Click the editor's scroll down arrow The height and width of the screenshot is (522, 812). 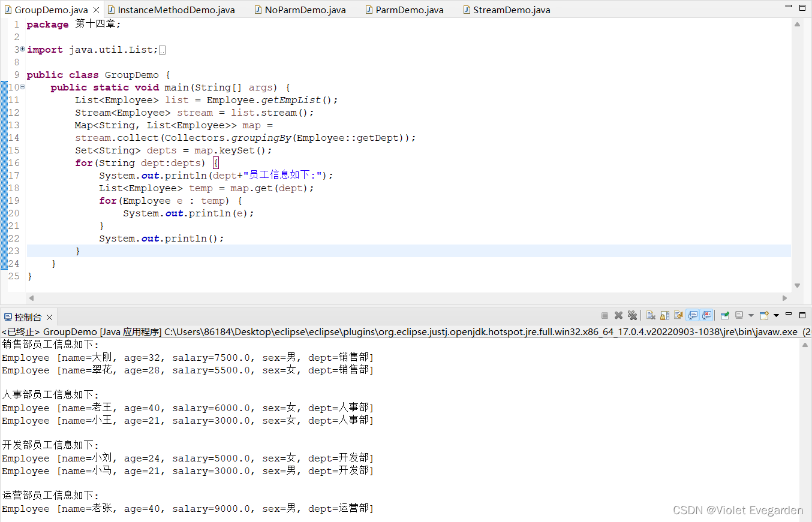[797, 285]
